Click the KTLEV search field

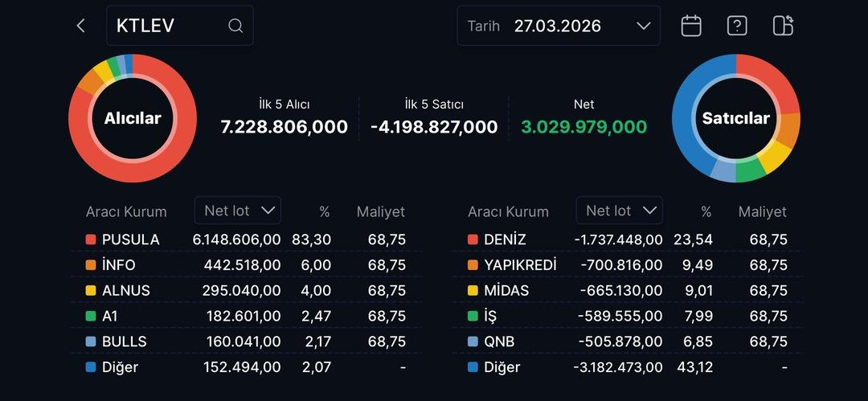169,26
